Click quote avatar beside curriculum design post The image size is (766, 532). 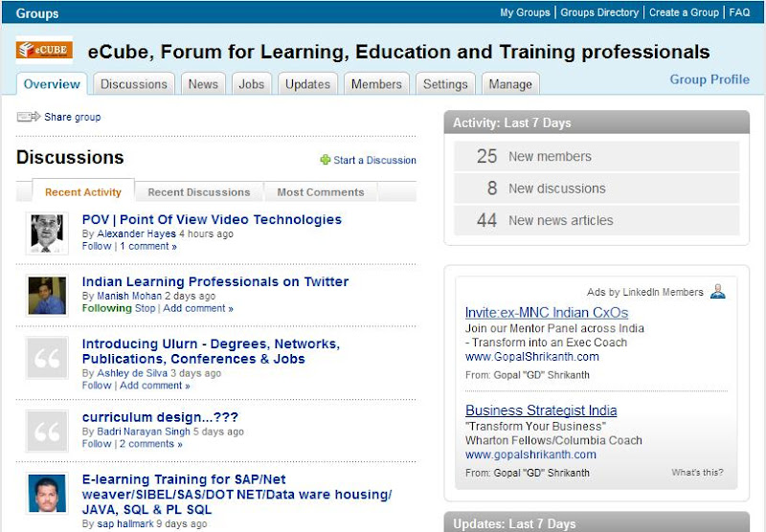(47, 431)
